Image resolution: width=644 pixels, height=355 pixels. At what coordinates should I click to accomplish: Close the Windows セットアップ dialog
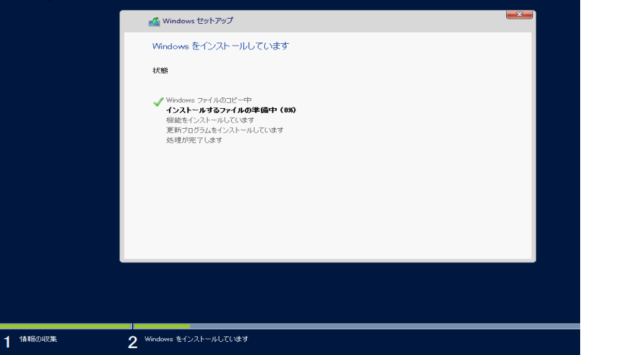click(519, 15)
